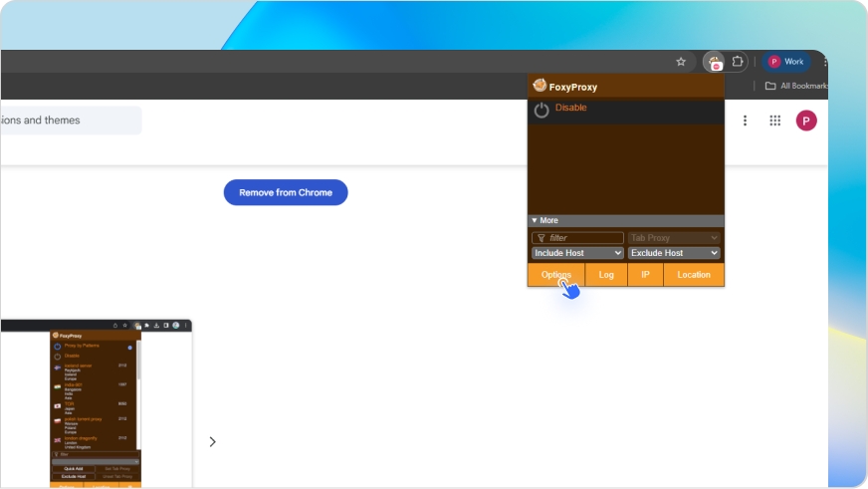The width and height of the screenshot is (868, 489).
Task: Bookmark this page with the star icon
Action: click(681, 62)
